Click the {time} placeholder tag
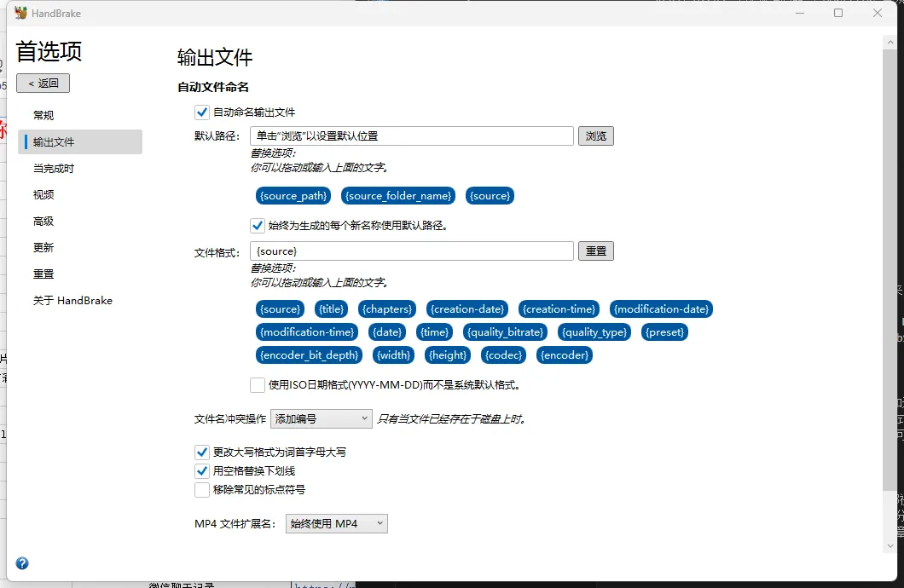 tap(435, 332)
